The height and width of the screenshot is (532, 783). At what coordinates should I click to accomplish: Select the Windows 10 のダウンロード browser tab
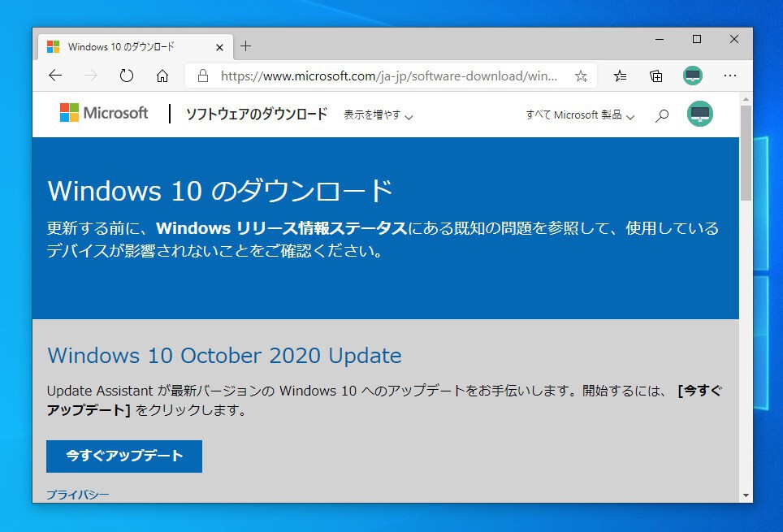click(136, 47)
